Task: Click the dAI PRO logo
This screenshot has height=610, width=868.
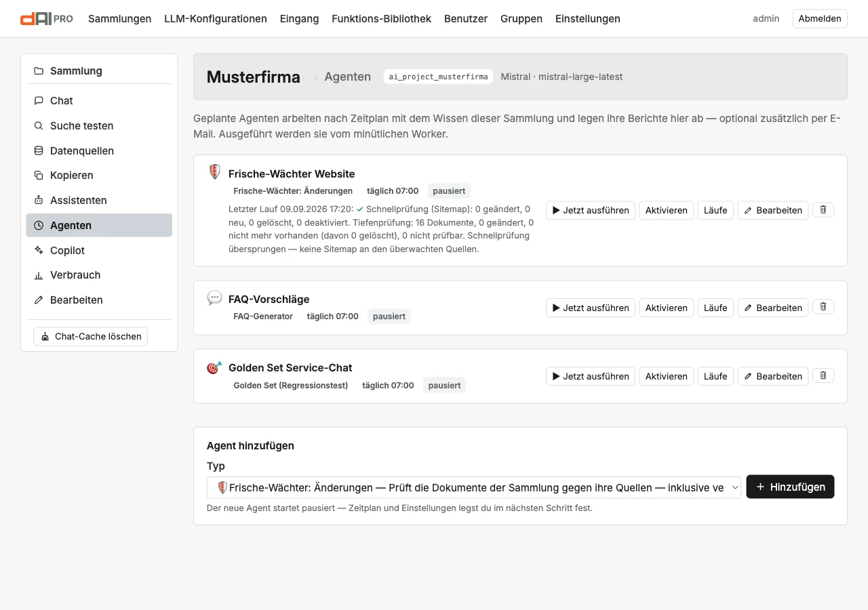Action: [x=47, y=19]
